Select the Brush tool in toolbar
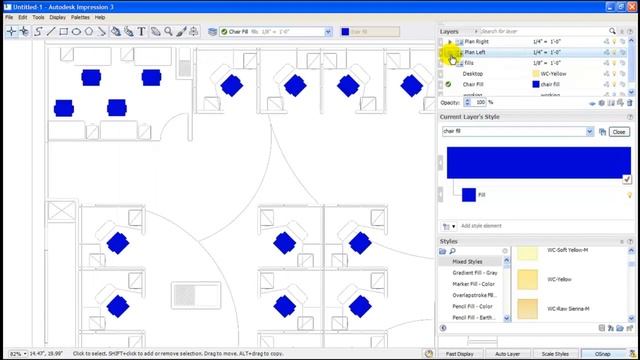Viewport: 640px width, 360px height. (x=181, y=31)
